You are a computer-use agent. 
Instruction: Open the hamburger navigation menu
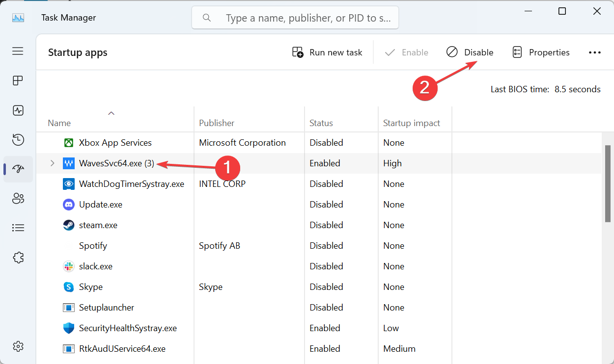coord(18,51)
